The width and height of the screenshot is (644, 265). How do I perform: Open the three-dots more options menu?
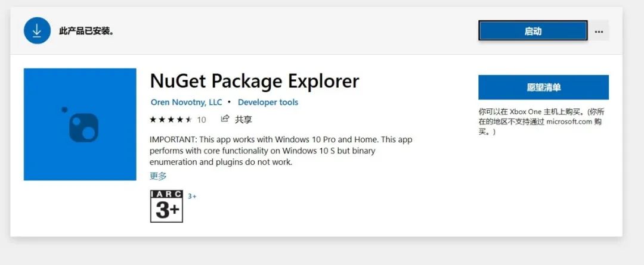pos(599,31)
